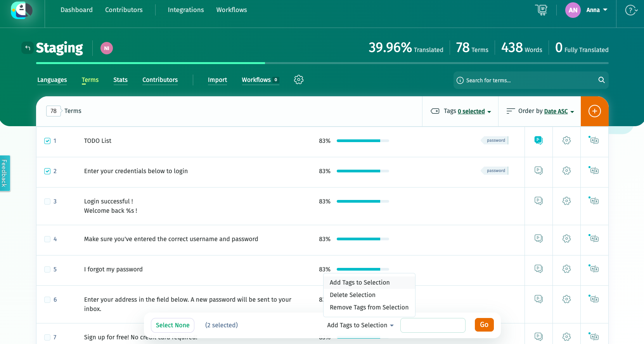Open the Import tab
The width and height of the screenshot is (644, 344).
217,80
